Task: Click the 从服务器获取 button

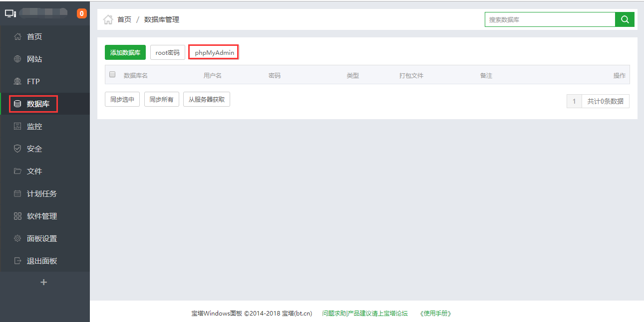Action: click(207, 99)
